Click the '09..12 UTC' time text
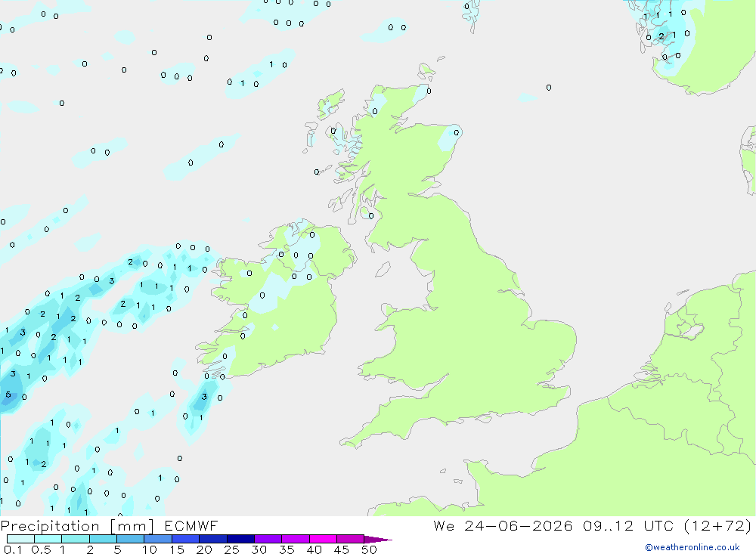This screenshot has width=756, height=554. click(x=627, y=525)
